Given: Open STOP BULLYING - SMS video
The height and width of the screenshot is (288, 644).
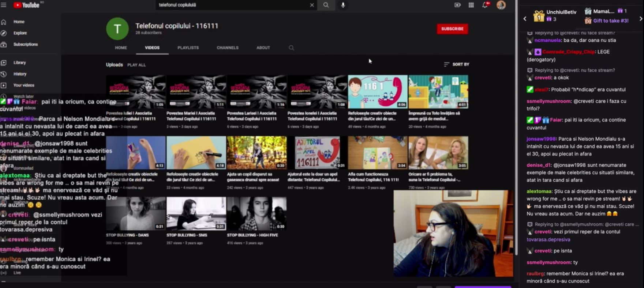Looking at the screenshot, I should tap(196, 213).
